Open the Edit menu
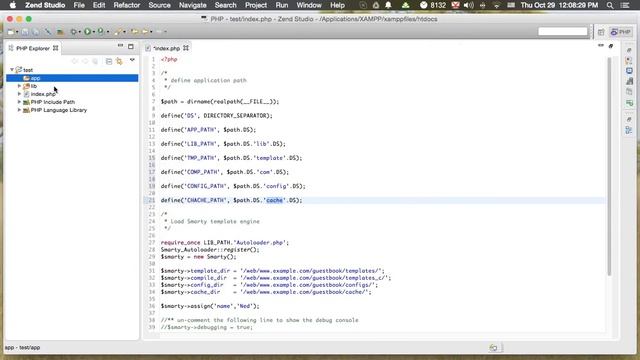Image resolution: width=640 pixels, height=360 pixels. click(99, 5)
